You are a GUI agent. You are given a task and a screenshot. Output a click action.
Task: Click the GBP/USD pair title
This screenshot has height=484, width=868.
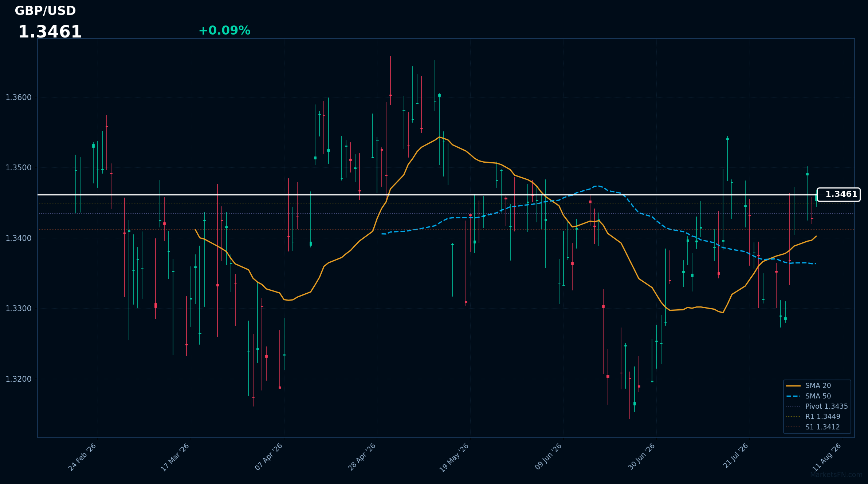click(45, 11)
